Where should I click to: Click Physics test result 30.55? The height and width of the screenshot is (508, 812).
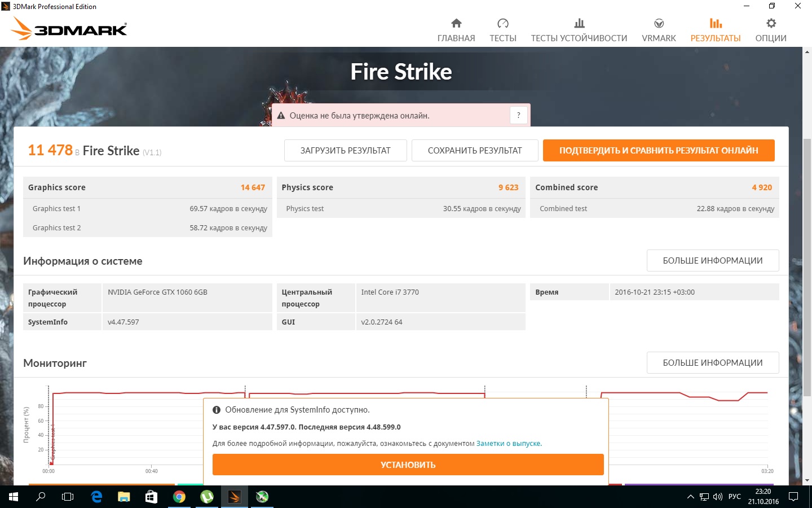482,209
